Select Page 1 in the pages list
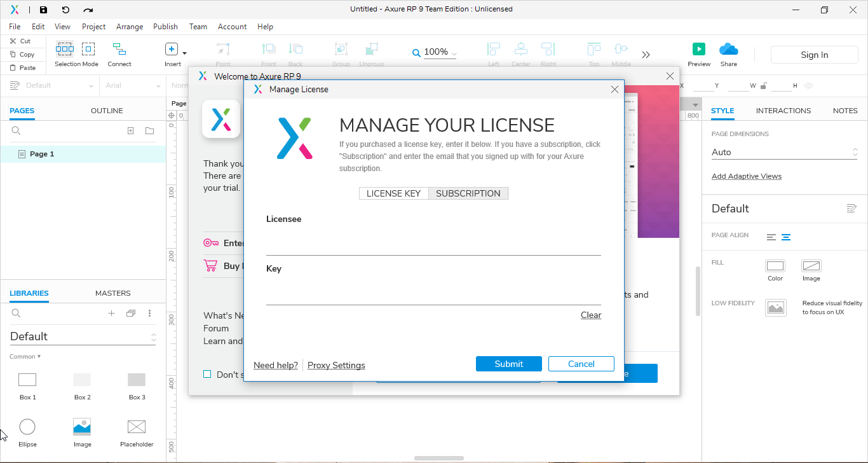868x463 pixels. click(83, 154)
